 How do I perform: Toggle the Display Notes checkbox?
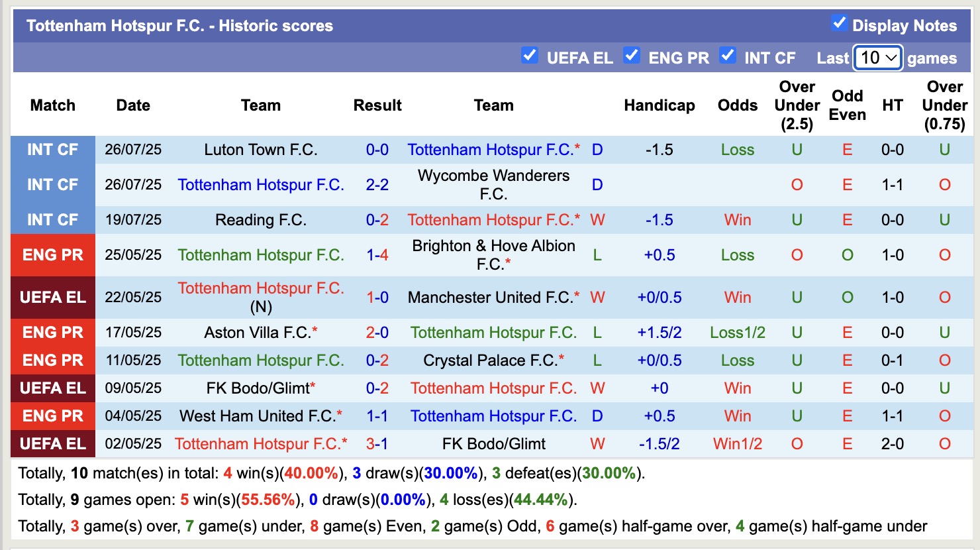coord(839,23)
